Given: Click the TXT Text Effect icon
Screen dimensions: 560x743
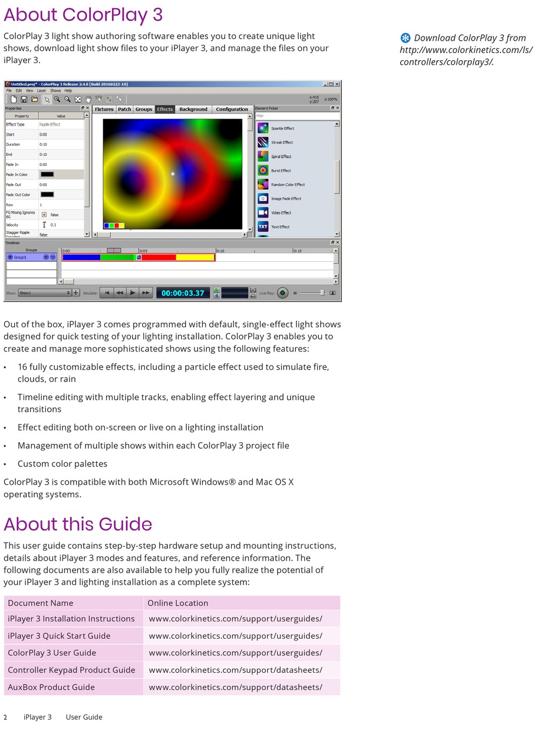Looking at the screenshot, I should pos(263,227).
